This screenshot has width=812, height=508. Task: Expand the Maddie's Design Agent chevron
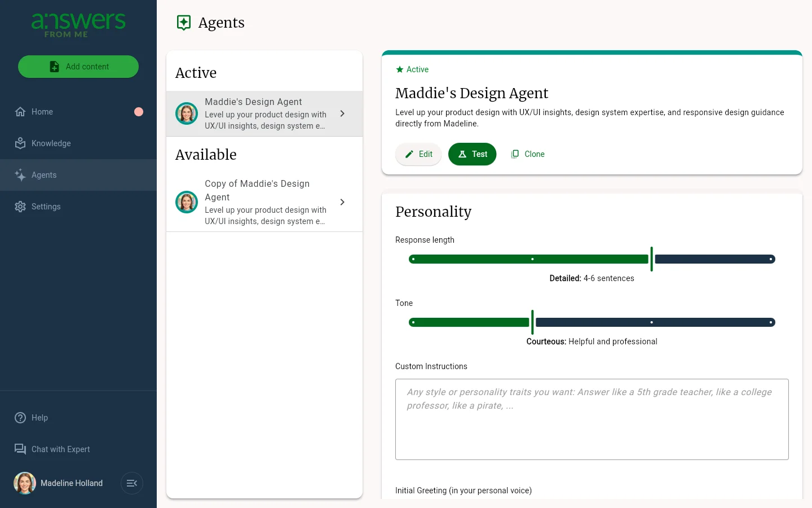(342, 113)
